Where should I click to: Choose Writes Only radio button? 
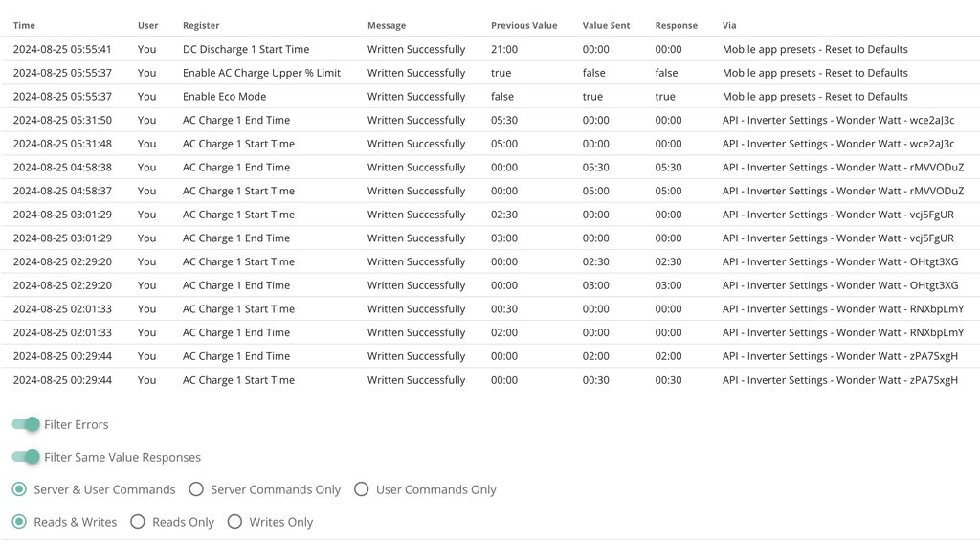tap(234, 522)
